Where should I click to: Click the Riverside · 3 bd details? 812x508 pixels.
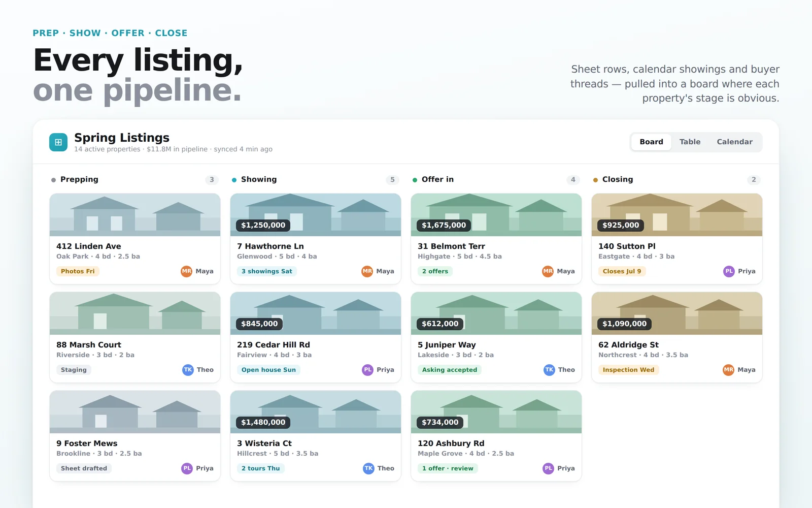(95, 355)
